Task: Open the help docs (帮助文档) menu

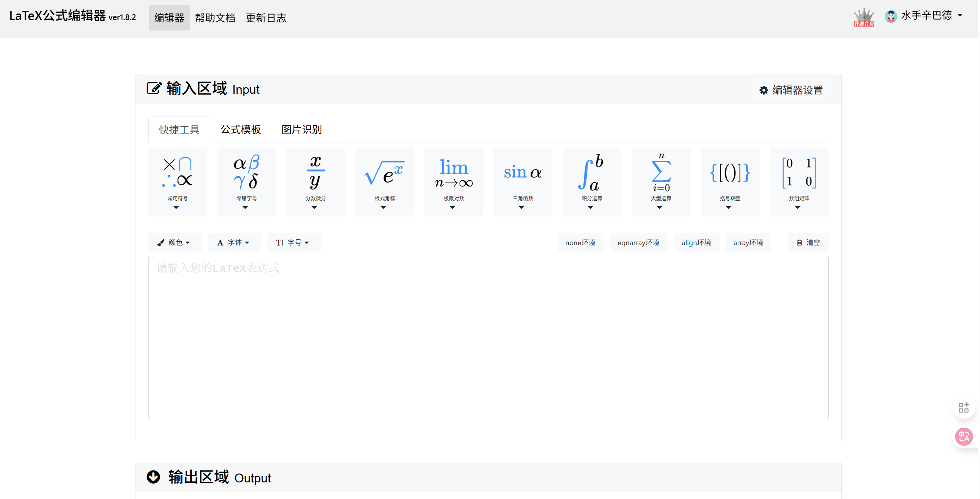Action: [x=215, y=18]
